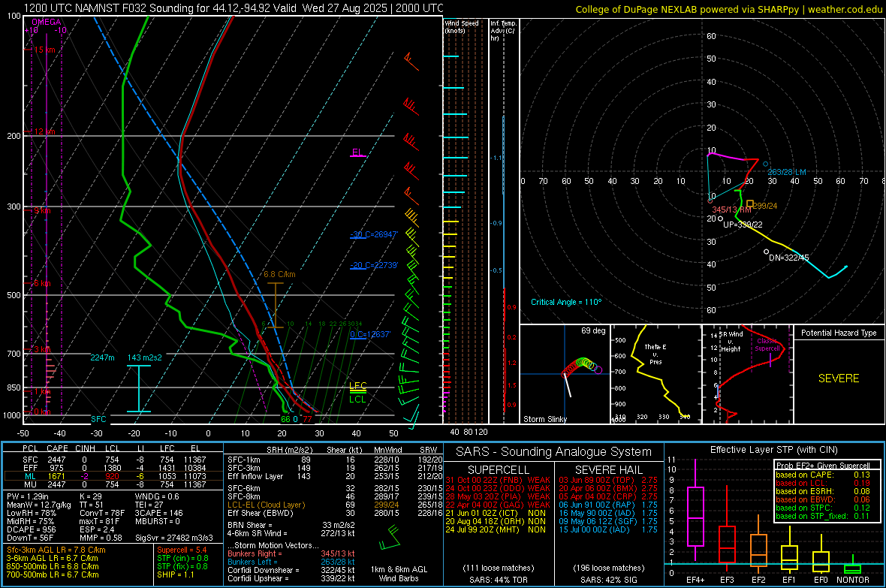
Task: Click the red "Bunkers Right =" label
Action: [255, 553]
